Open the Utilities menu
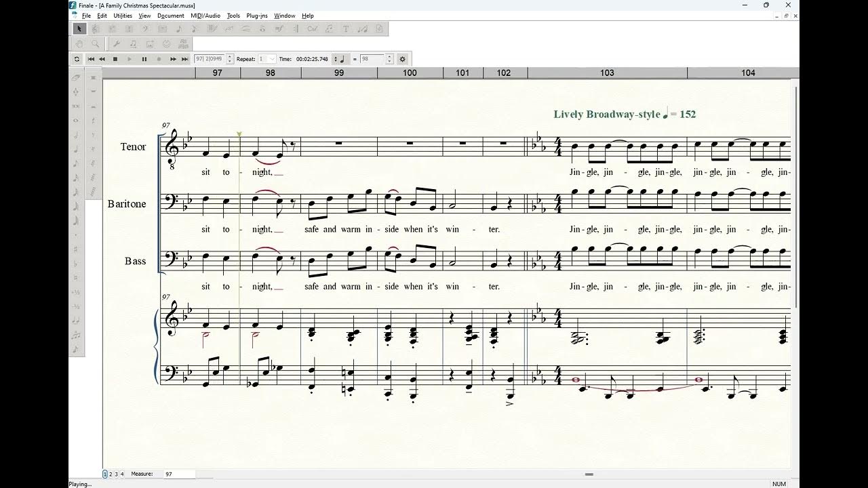Screen dimensions: 868x488 coord(123,16)
